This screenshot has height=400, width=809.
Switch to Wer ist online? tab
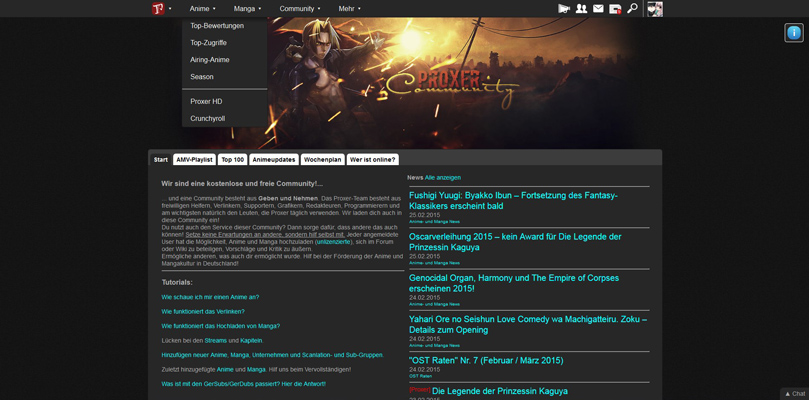coord(373,160)
